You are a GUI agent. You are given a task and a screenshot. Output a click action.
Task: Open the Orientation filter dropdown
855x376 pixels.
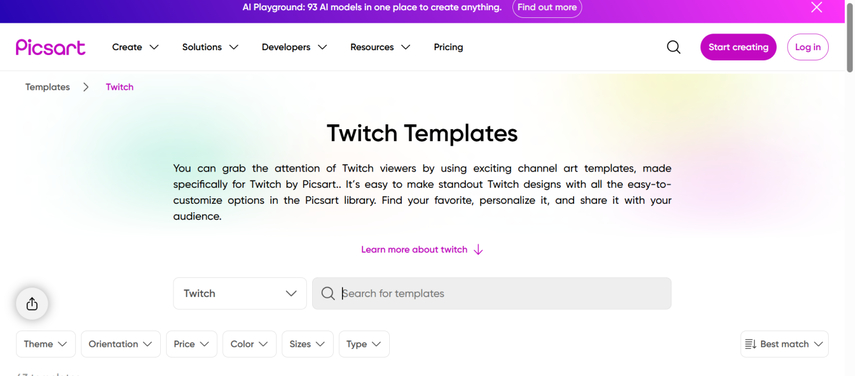(x=121, y=344)
